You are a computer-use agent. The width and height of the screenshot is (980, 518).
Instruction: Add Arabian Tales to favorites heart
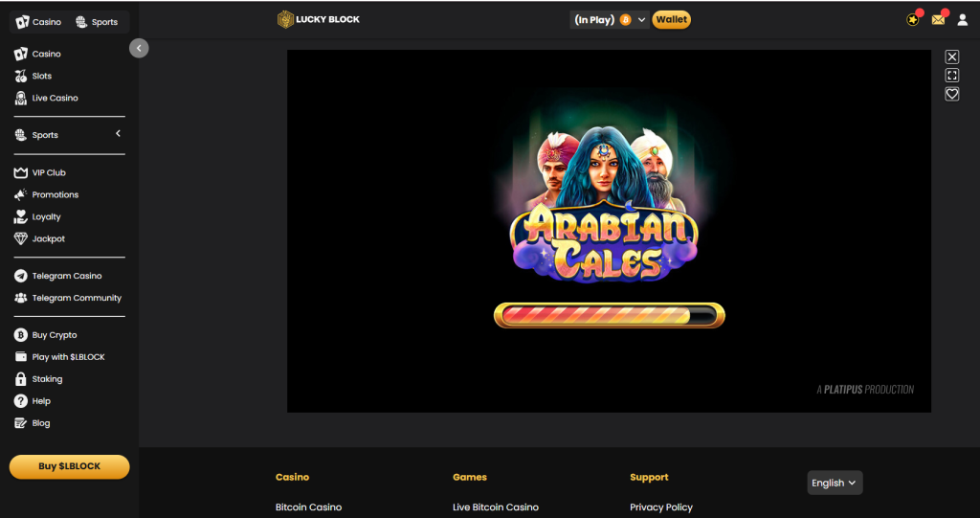952,94
